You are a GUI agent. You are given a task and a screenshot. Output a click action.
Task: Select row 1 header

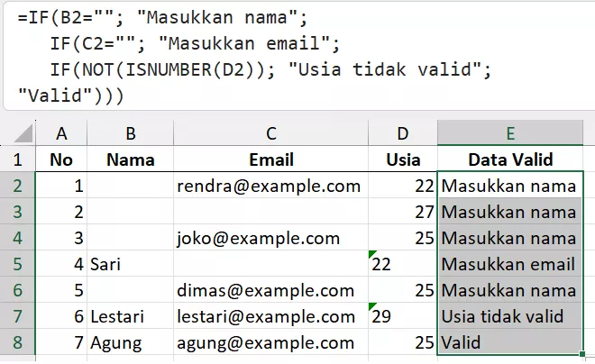pyautogui.click(x=17, y=160)
